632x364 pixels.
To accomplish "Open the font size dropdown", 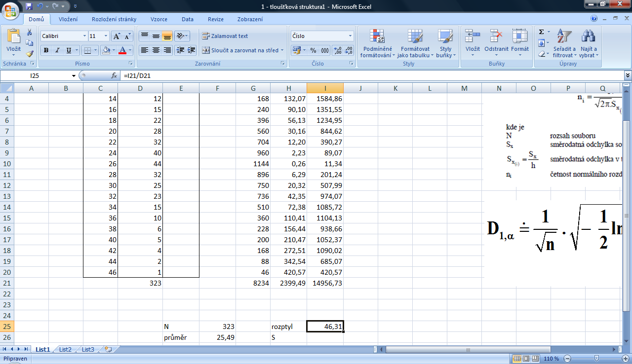I will (106, 36).
